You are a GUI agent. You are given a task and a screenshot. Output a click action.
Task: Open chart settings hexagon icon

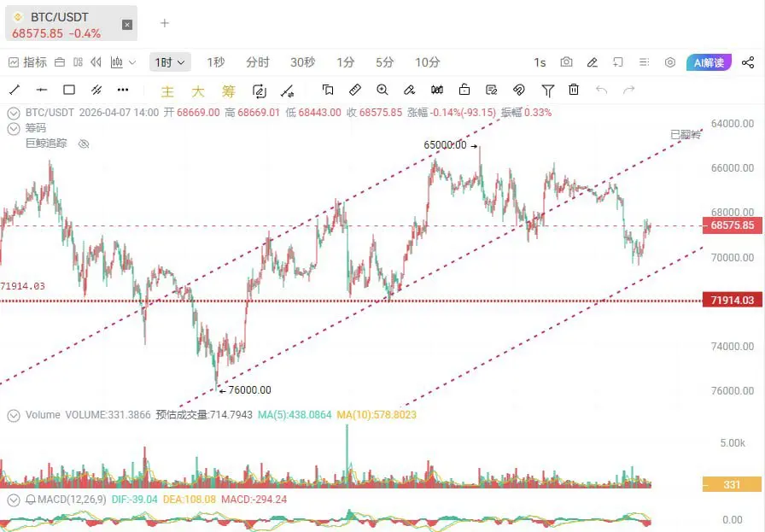pyautogui.click(x=670, y=62)
